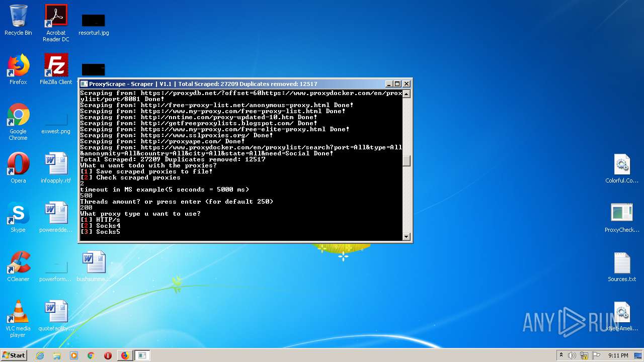Screen dimensions: 644x362
Task: Switch to Firefox on the taskbar
Action: [125, 355]
